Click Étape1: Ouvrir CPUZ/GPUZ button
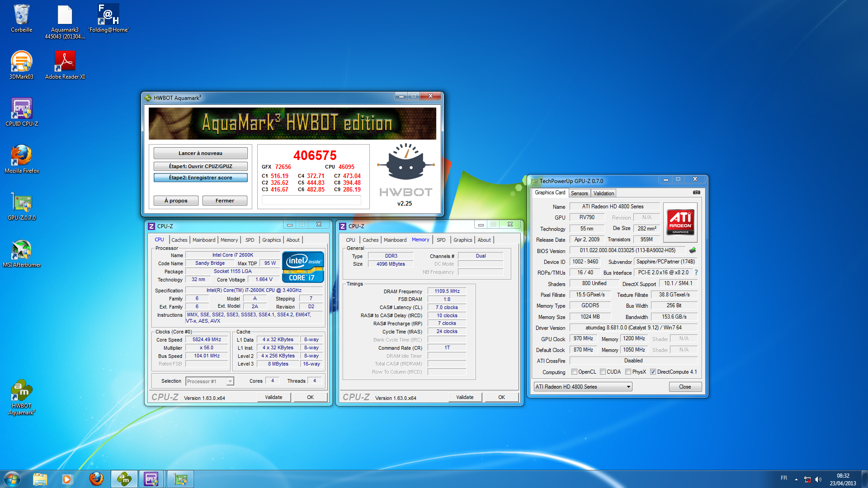Screen dimensions: 868x488 click(200, 166)
